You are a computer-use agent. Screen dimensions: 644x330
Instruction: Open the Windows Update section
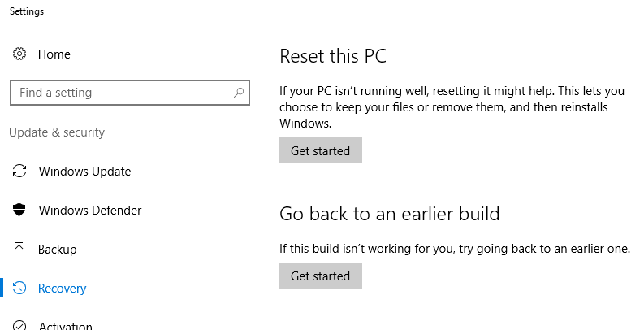pyautogui.click(x=84, y=172)
